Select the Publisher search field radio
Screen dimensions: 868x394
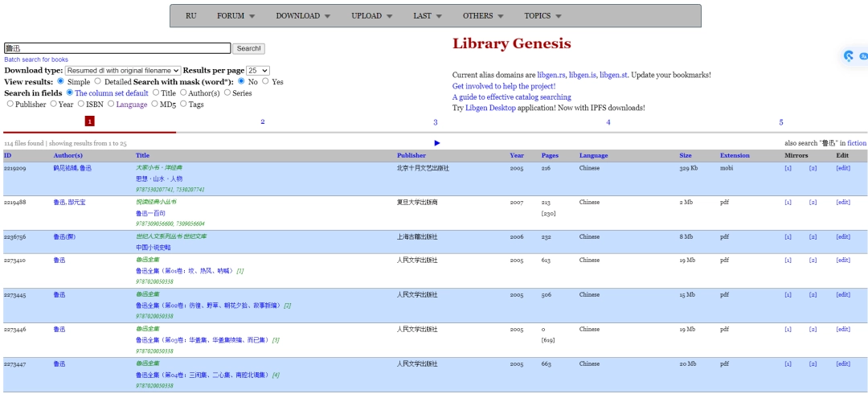tap(10, 104)
